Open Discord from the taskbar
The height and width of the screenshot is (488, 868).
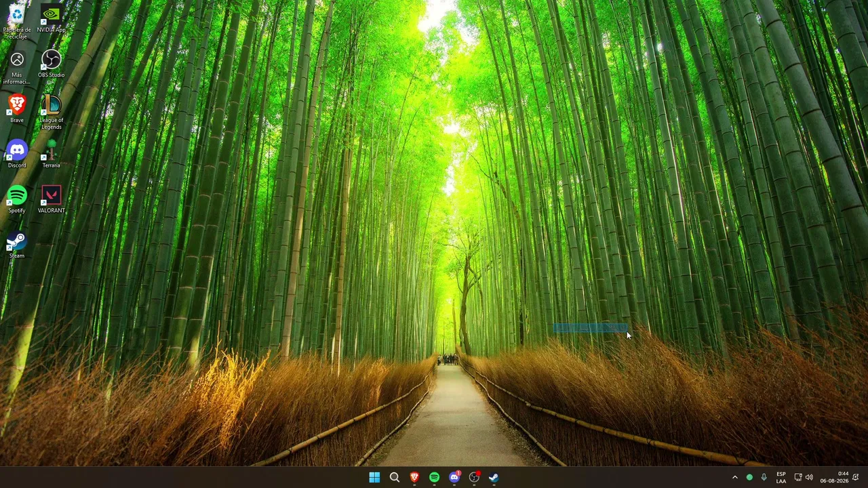(454, 477)
